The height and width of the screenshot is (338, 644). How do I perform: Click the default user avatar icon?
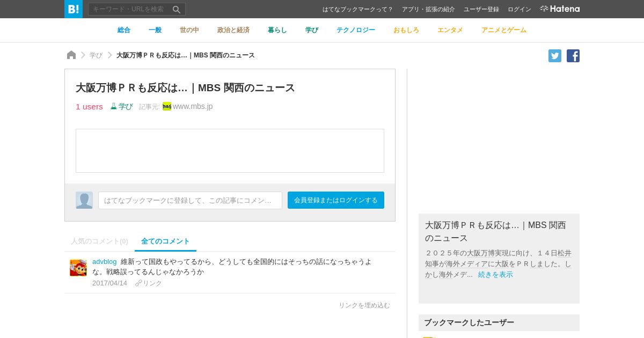(84, 200)
